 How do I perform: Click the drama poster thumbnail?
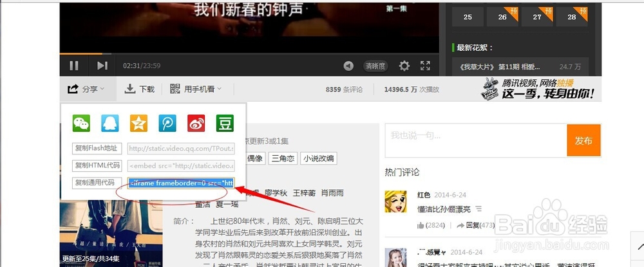click(111, 234)
